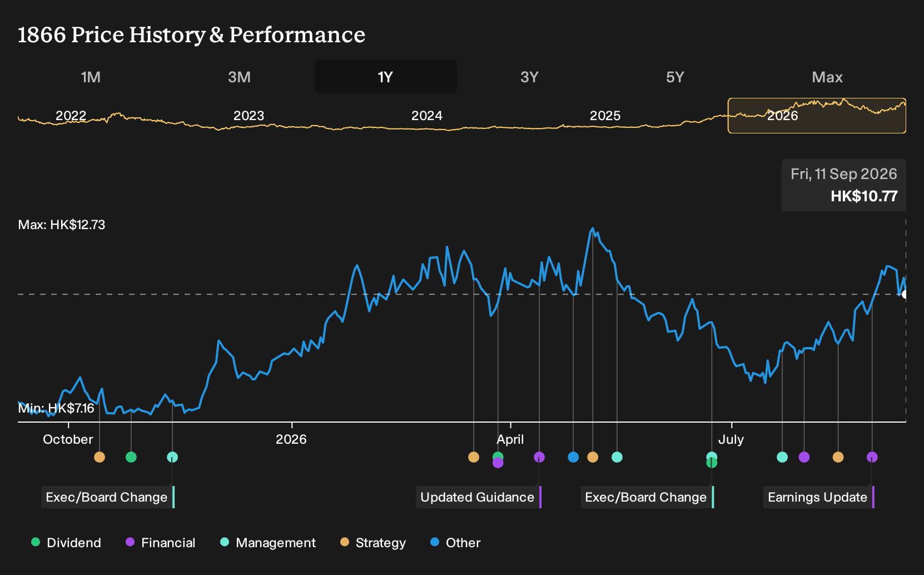The height and width of the screenshot is (575, 924).
Task: Click the orange Strategy marker before April
Action: (474, 457)
